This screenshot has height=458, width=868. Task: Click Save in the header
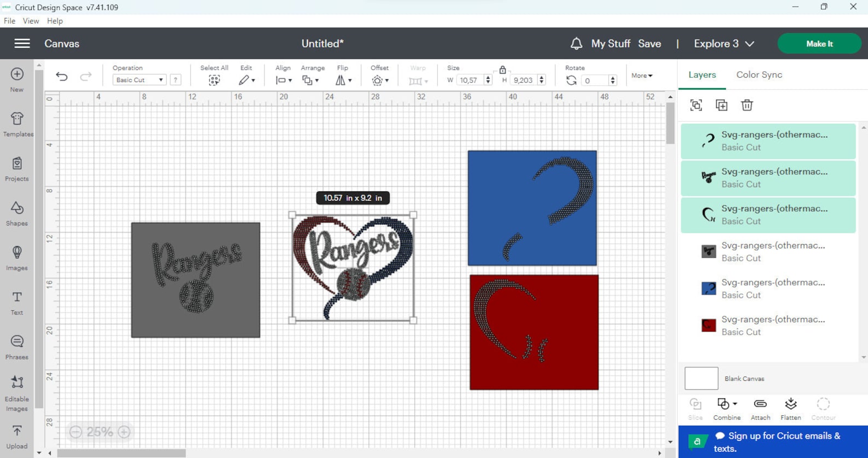[x=649, y=43]
